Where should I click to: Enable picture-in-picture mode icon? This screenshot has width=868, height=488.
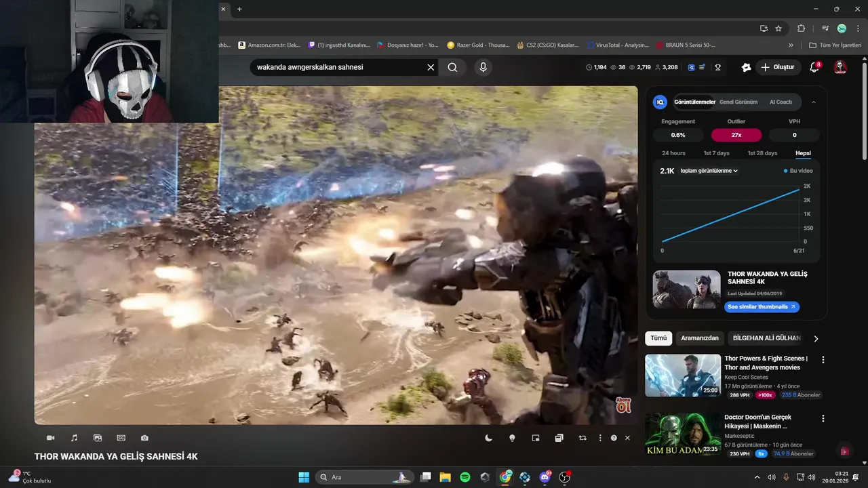coord(536,438)
